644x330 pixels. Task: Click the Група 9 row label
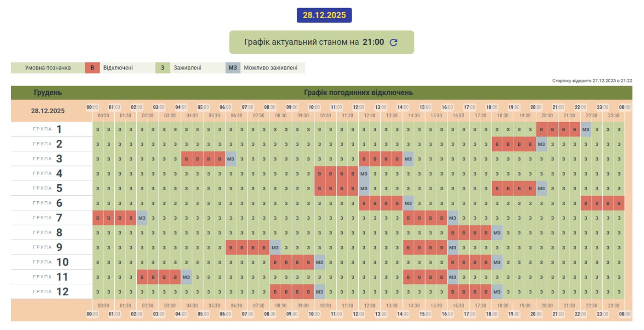click(48, 247)
